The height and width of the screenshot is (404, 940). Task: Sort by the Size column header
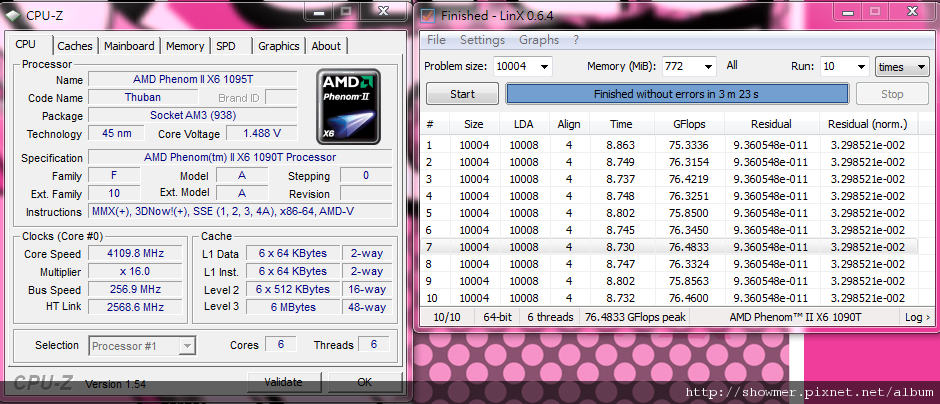[x=474, y=124]
